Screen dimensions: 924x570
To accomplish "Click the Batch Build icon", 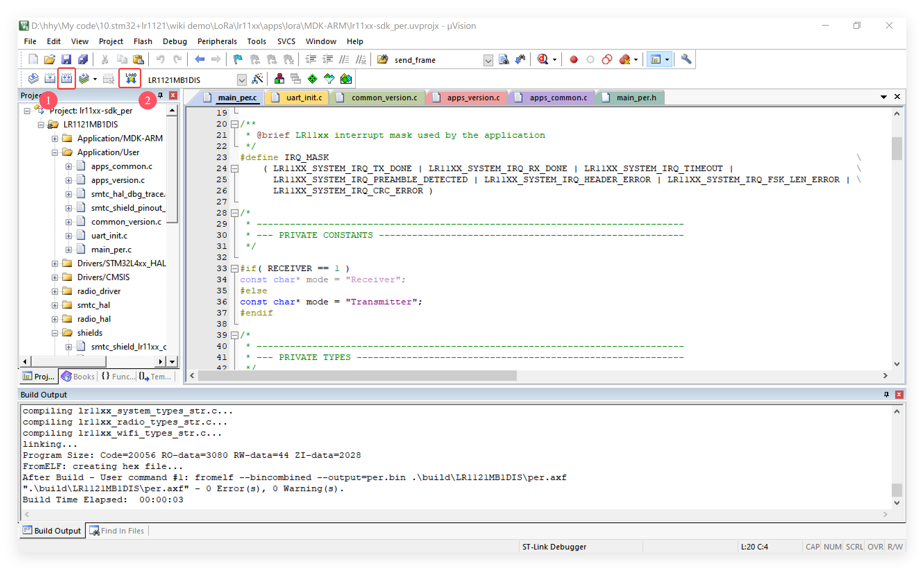I will coord(84,79).
